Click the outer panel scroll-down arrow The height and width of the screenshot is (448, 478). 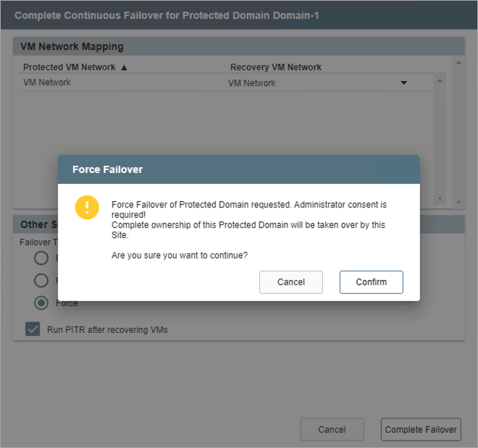[457, 202]
